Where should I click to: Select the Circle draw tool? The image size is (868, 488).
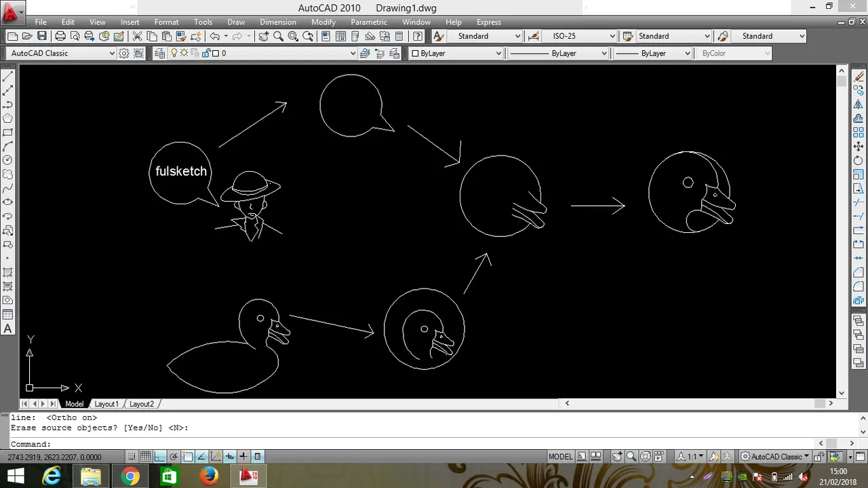[x=8, y=160]
